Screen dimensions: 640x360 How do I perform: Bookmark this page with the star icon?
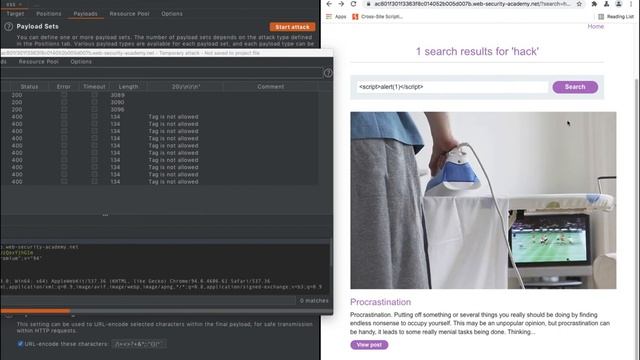point(579,4)
